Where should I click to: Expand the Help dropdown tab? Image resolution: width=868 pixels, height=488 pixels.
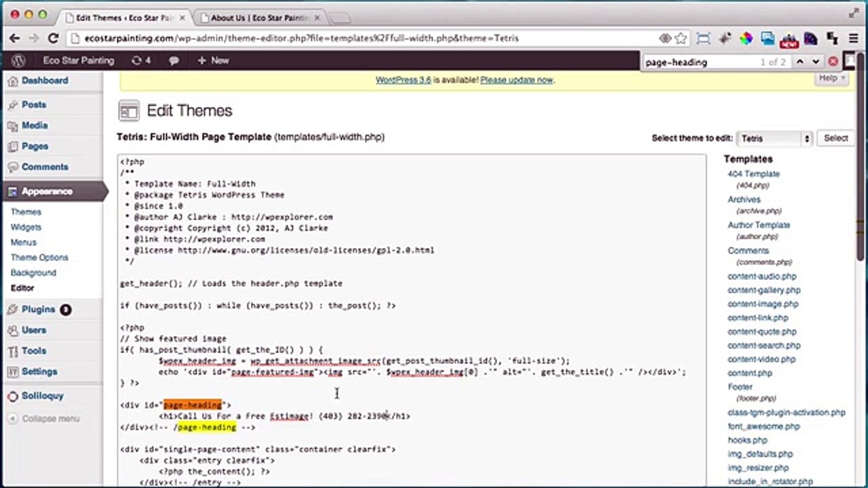pyautogui.click(x=832, y=79)
